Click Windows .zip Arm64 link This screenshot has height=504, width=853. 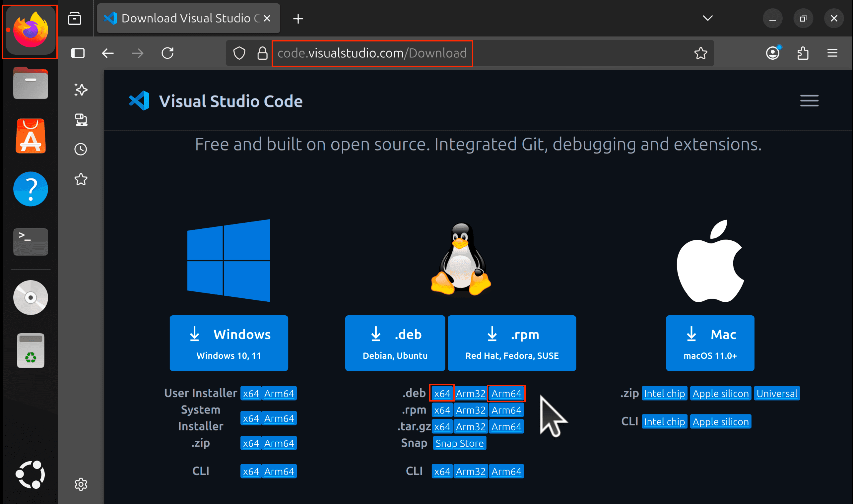tap(279, 443)
